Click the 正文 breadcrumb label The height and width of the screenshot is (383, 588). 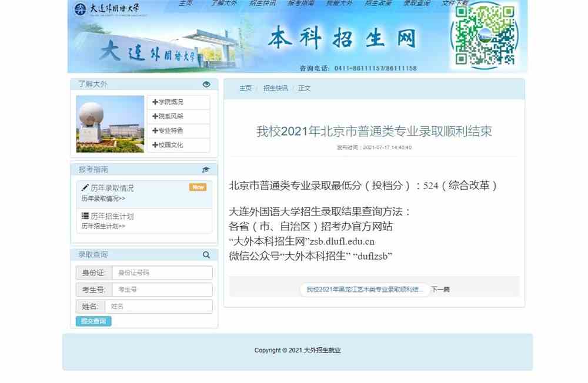tap(304, 89)
